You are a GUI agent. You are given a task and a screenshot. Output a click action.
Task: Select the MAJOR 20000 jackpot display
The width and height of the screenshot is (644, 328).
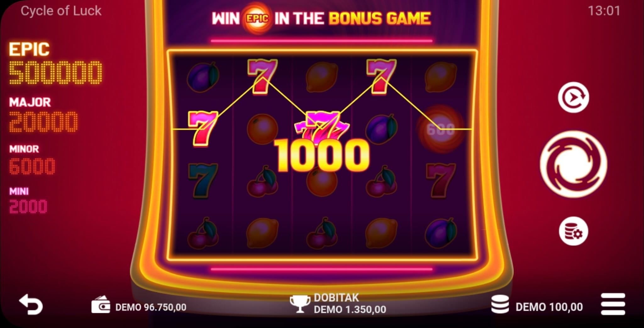click(43, 114)
